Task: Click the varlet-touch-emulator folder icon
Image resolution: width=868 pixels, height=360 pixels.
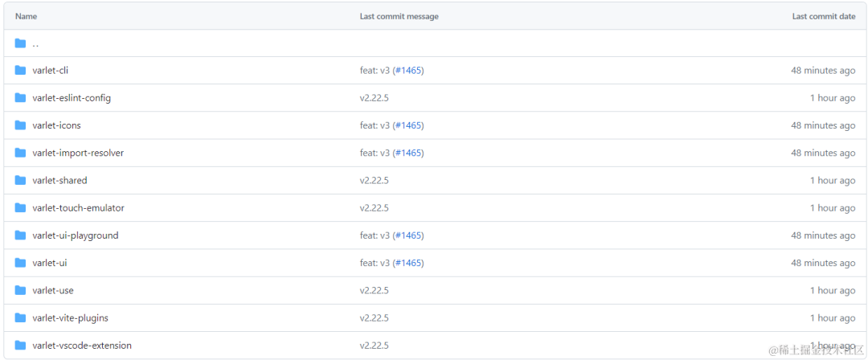Action: 20,208
